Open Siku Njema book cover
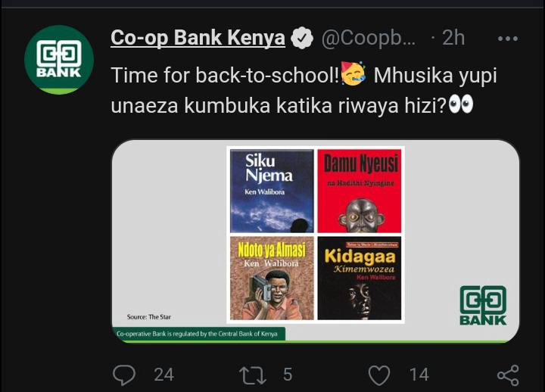 [272, 191]
